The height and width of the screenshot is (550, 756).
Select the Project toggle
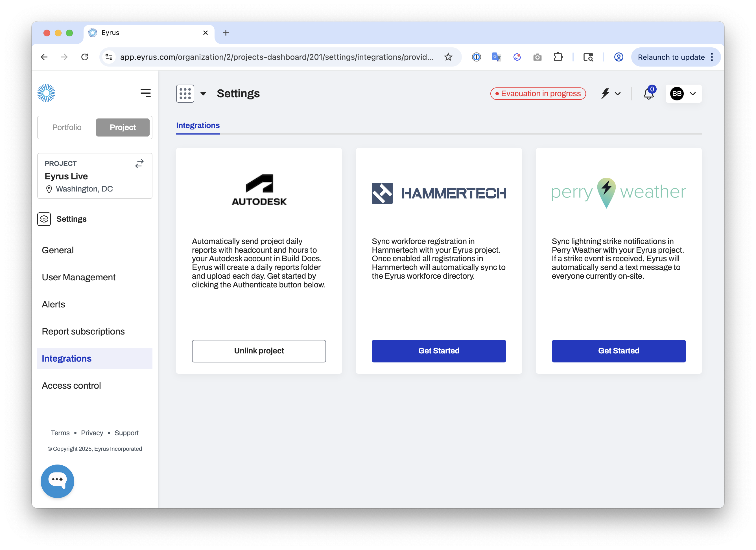123,127
